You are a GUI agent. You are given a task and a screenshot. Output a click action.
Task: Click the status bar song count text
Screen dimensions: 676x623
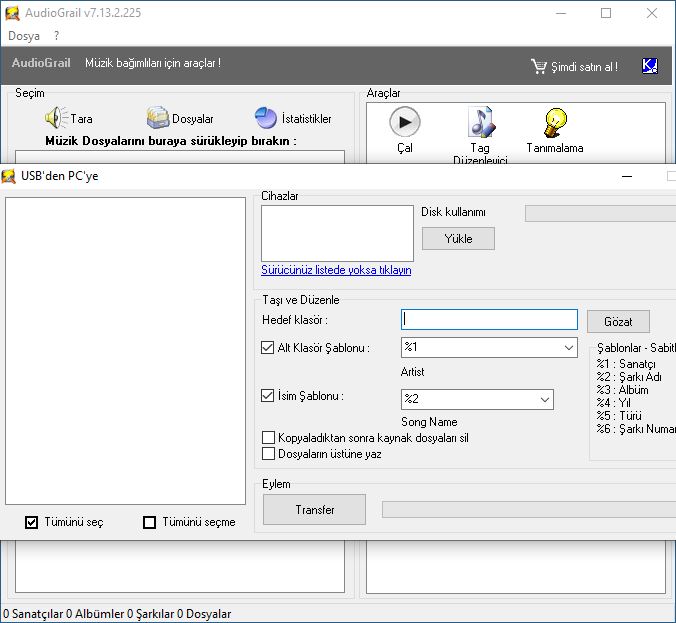[150, 614]
